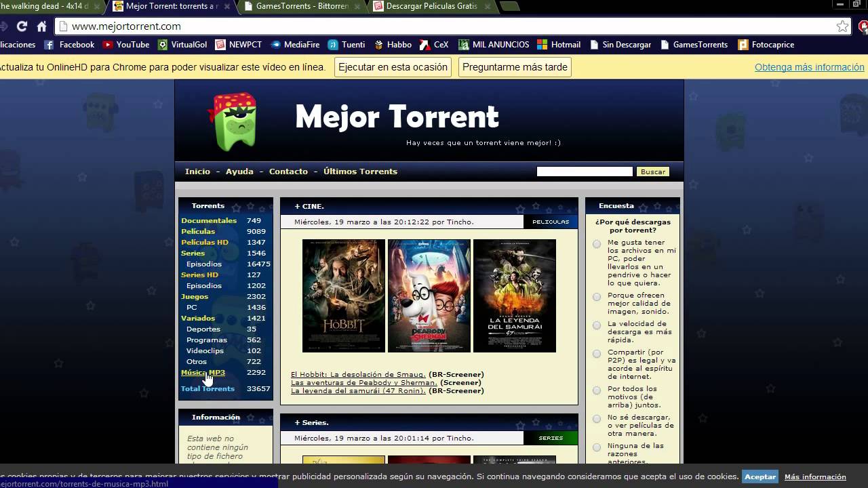The height and width of the screenshot is (488, 868).
Task: Open Obtenga más información link
Action: 810,67
